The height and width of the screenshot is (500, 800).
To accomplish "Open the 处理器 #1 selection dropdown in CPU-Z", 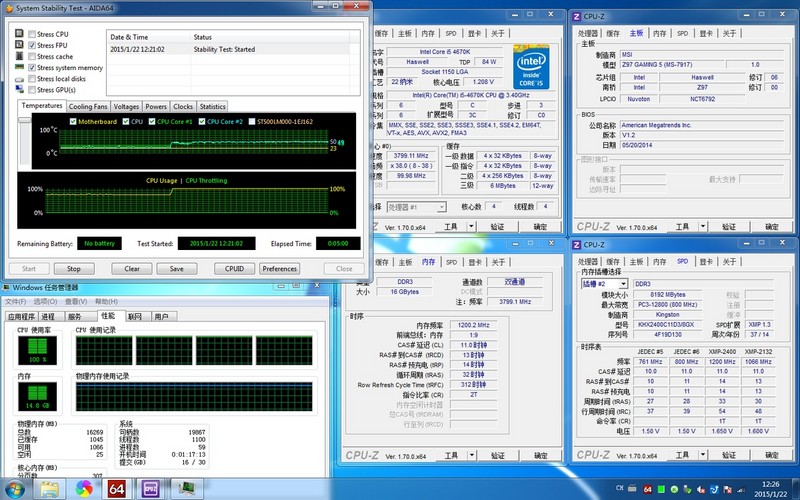I will pyautogui.click(x=441, y=207).
